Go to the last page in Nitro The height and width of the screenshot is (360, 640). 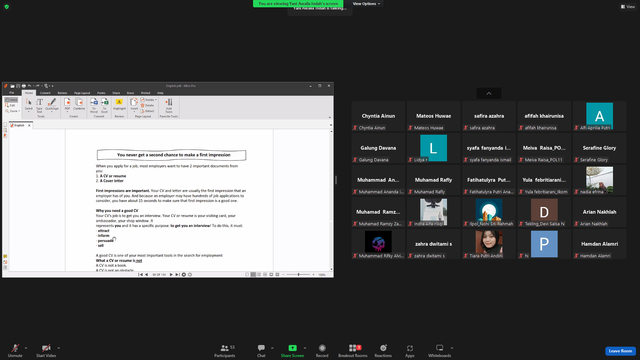click(x=177, y=275)
